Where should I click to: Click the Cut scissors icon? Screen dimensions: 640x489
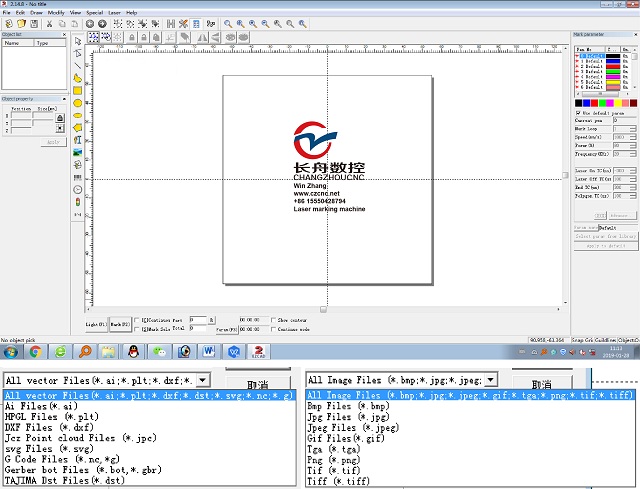(x=49, y=24)
